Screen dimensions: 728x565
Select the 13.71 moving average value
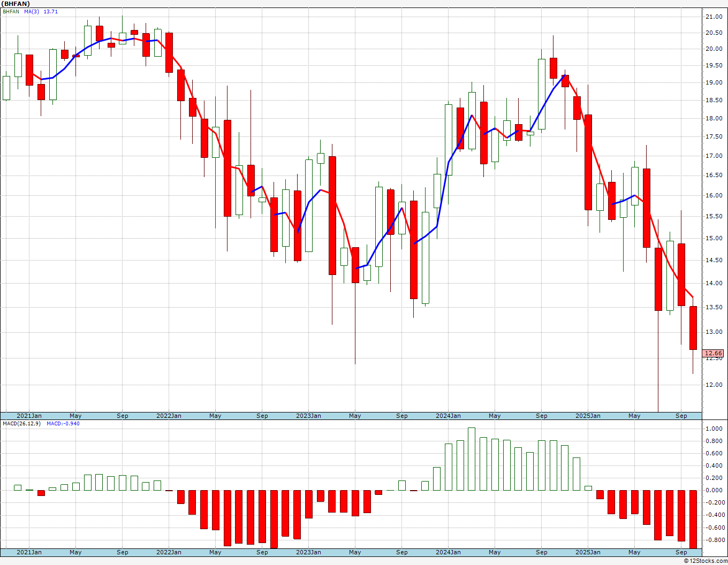(51, 12)
